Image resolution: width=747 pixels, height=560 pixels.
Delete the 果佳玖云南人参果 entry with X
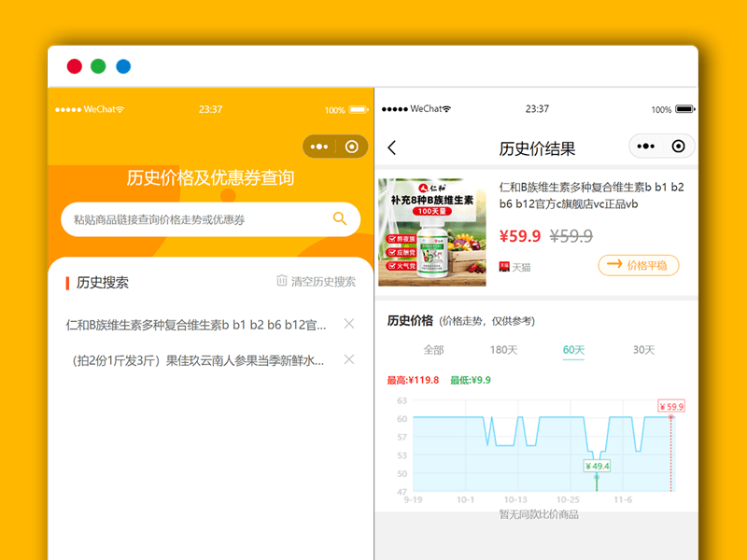[350, 359]
